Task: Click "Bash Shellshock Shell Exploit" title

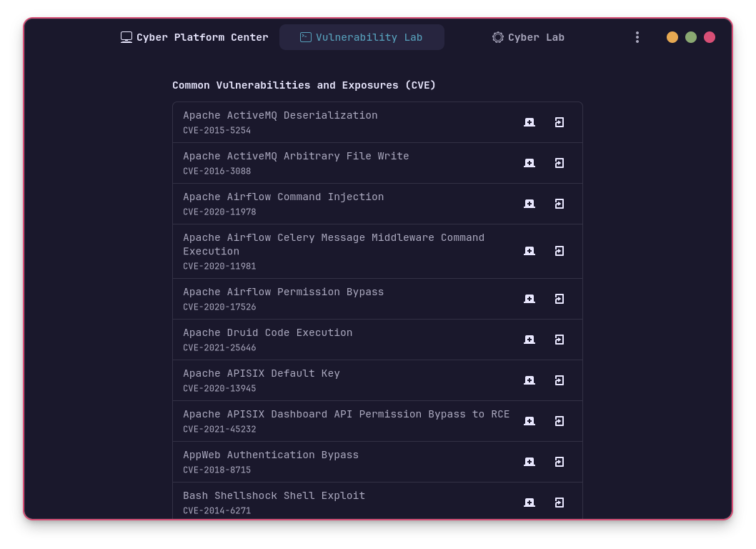Action: point(274,495)
